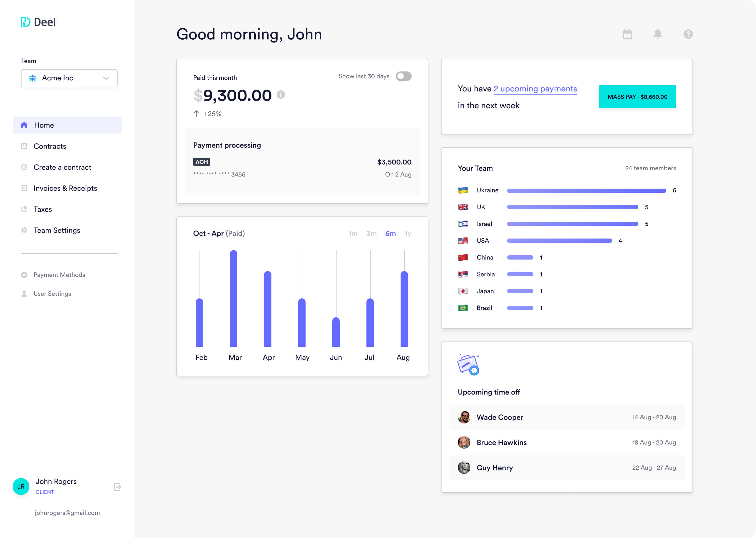The height and width of the screenshot is (538, 756).
Task: Open Contracts in the sidebar
Action: pos(50,146)
